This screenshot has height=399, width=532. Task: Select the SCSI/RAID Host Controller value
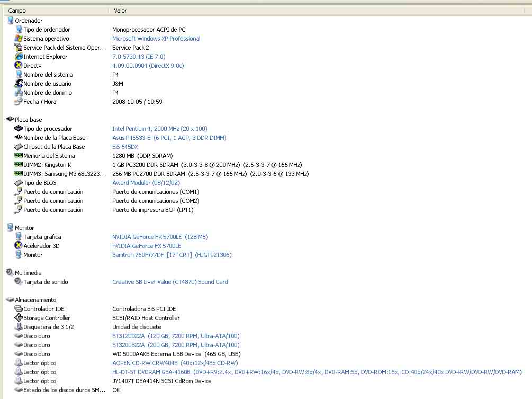[146, 318]
